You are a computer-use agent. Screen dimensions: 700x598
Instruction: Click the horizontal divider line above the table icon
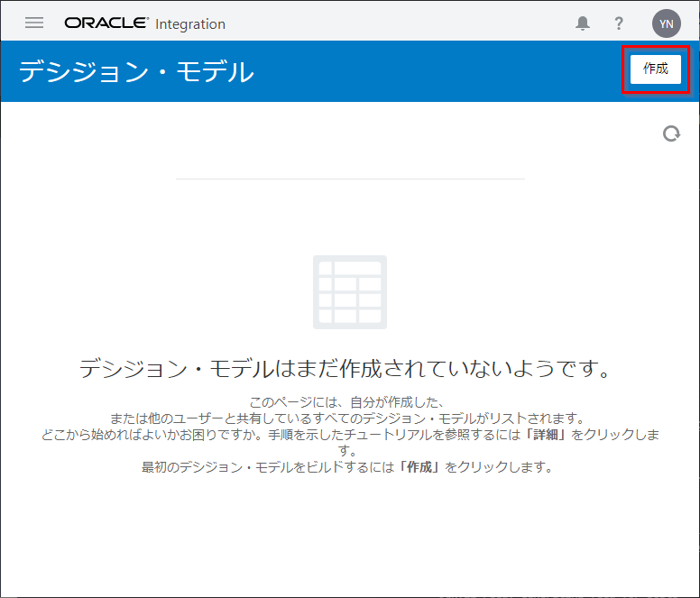(x=350, y=179)
